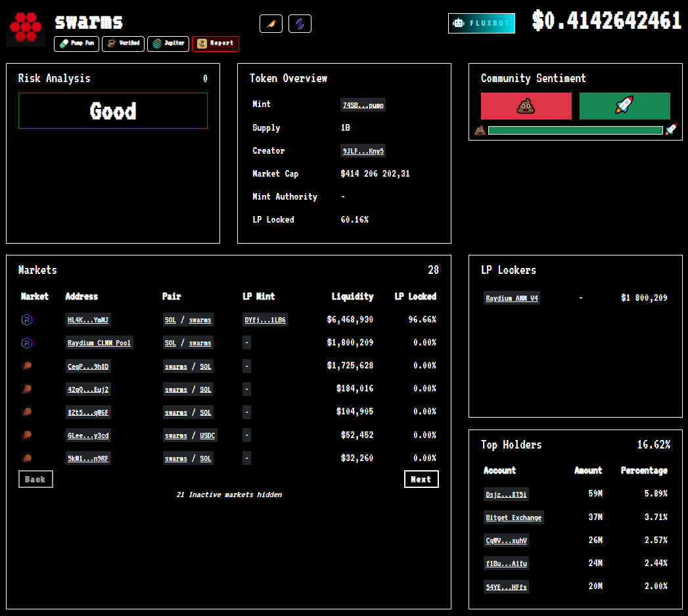The width and height of the screenshot is (688, 616).
Task: Click the market icon in 42qQ...Euj2 row
Action: 27,389
